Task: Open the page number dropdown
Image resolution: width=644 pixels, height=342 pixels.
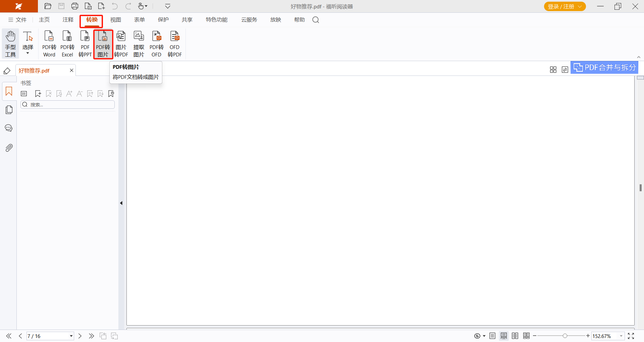Action: pyautogui.click(x=71, y=336)
